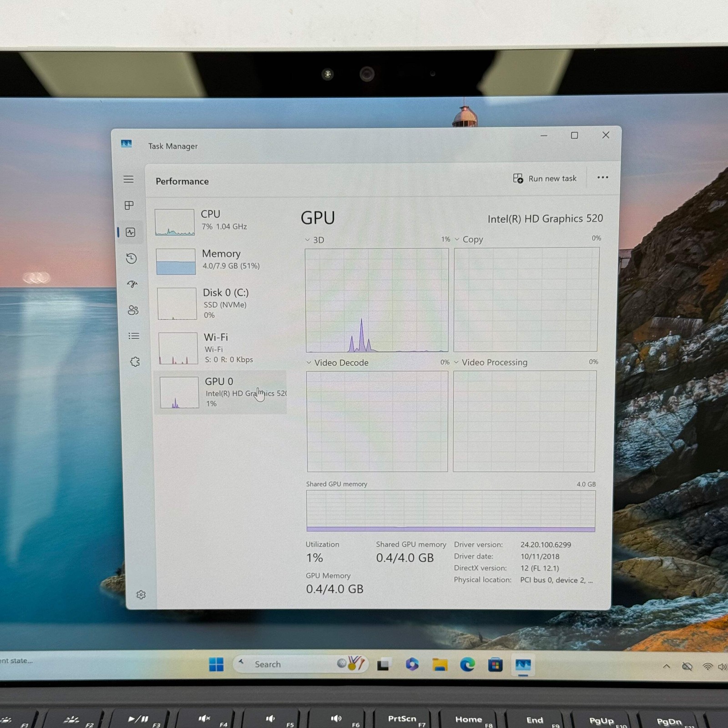
Task: Click the Run new task button
Action: (545, 178)
